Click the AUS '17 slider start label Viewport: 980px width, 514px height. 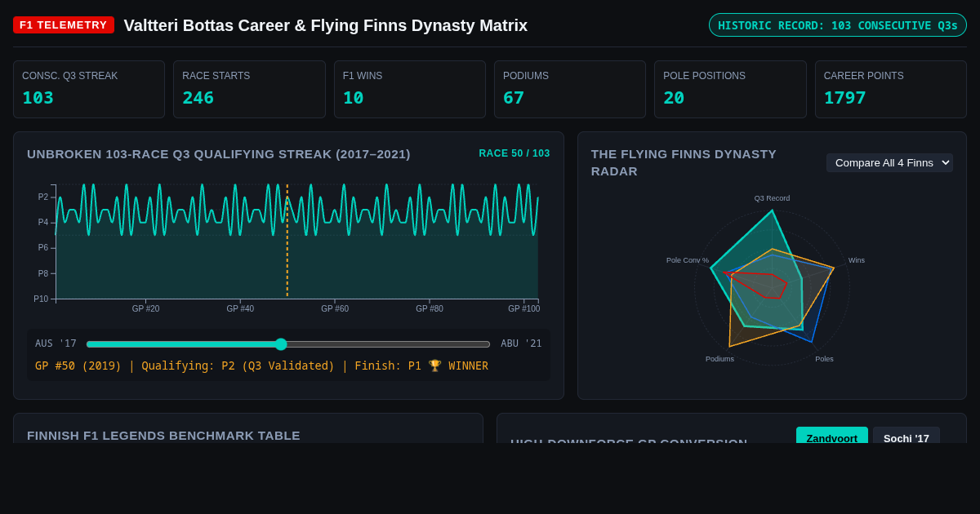click(x=56, y=343)
